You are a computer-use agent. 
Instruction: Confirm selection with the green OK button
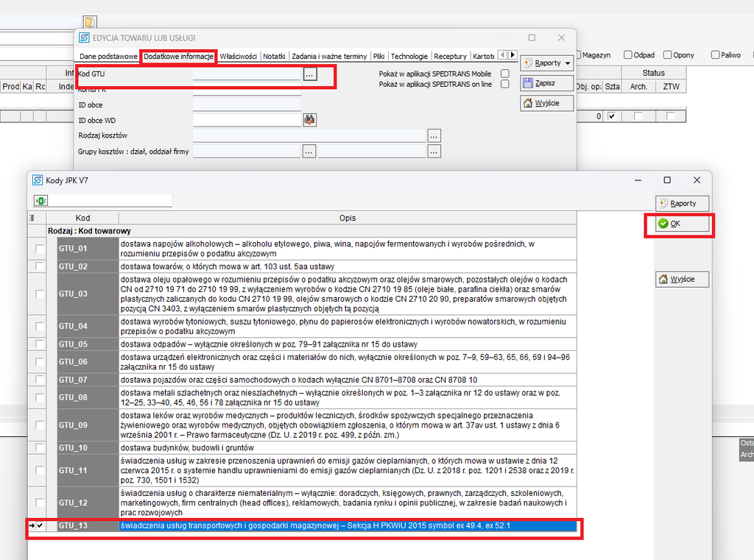tap(682, 224)
